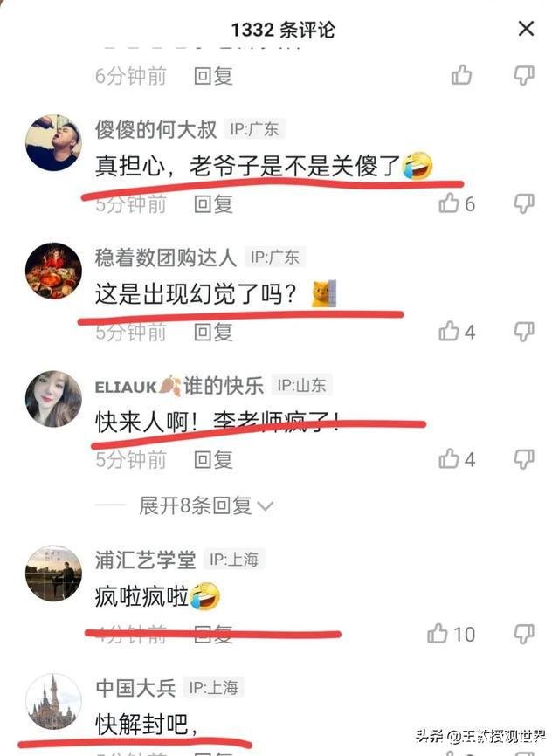Like 浦汇艺学堂's comment with 10 likes
559x756 pixels.
tap(437, 634)
